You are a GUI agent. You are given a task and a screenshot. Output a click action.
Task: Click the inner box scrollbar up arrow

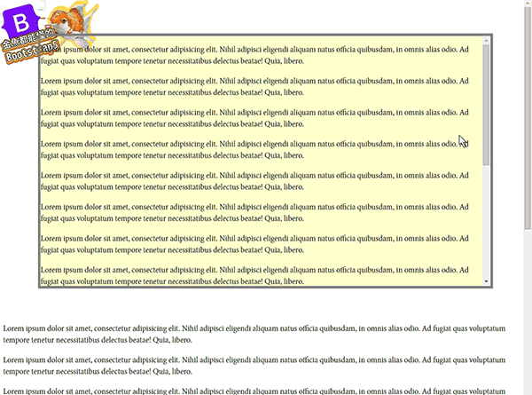pyautogui.click(x=486, y=41)
